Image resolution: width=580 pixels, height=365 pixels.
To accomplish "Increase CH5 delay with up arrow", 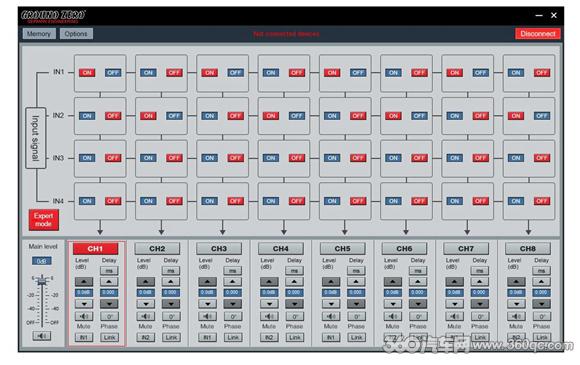I will coord(356,282).
